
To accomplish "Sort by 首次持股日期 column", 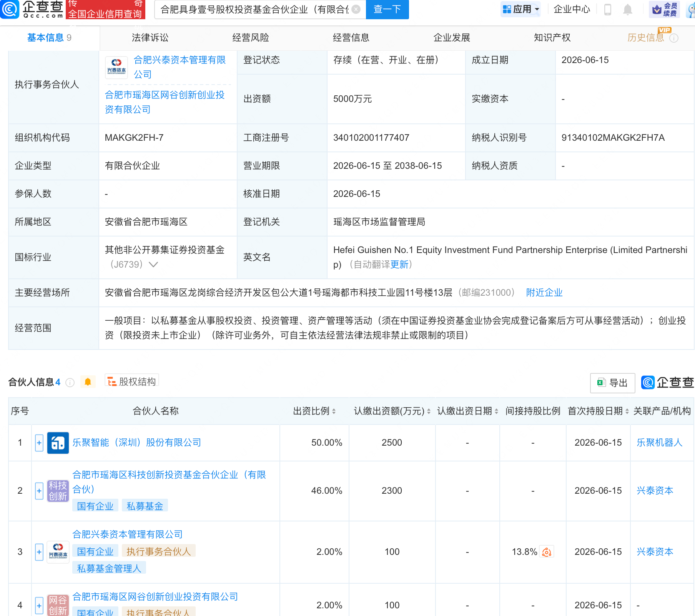I will click(627, 411).
